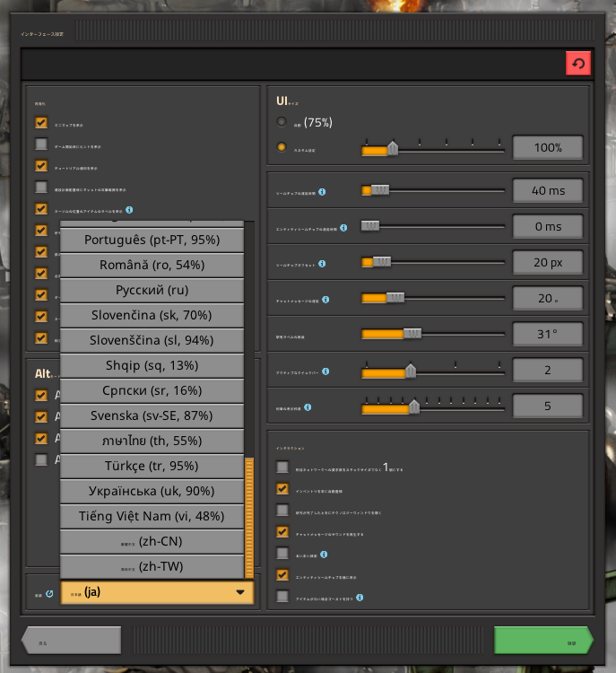Image resolution: width=616 pixels, height=673 pixels.
Task: Click the blue reset icon beside the language dropdown
Action: pos(49,594)
